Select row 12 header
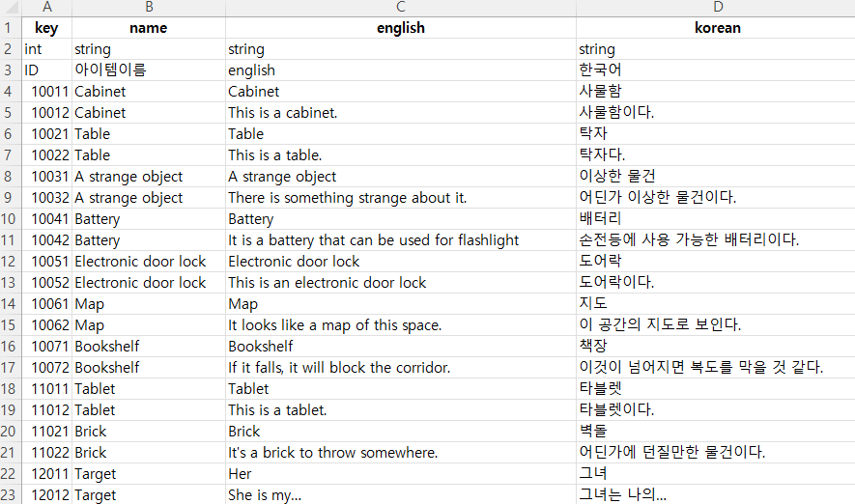The image size is (855, 504). [11, 262]
